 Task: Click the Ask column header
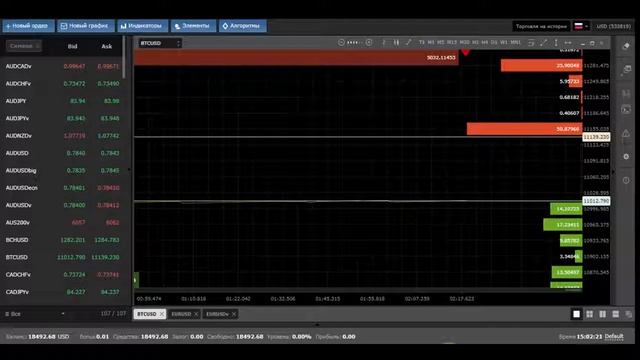[107, 46]
